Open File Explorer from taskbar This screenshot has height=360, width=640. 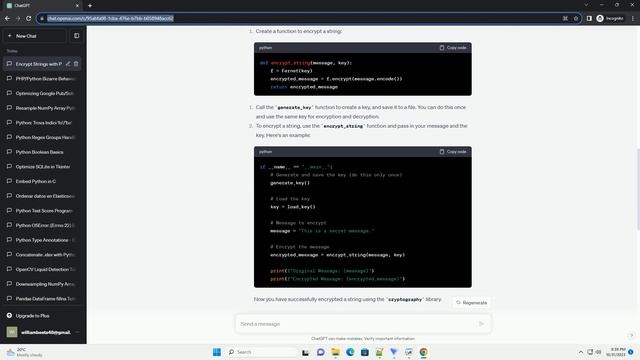coord(335,352)
